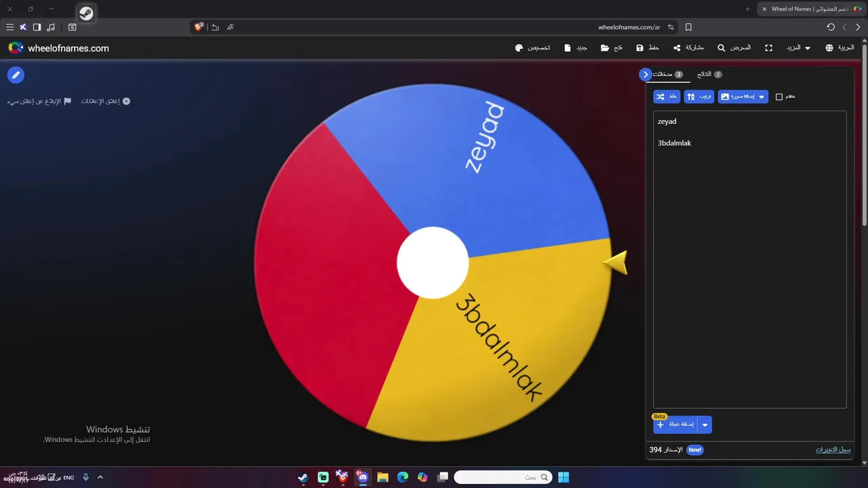Screen dimensions: 868x488
Task: Click the 'zeyad' entry in the text box
Action: point(667,121)
